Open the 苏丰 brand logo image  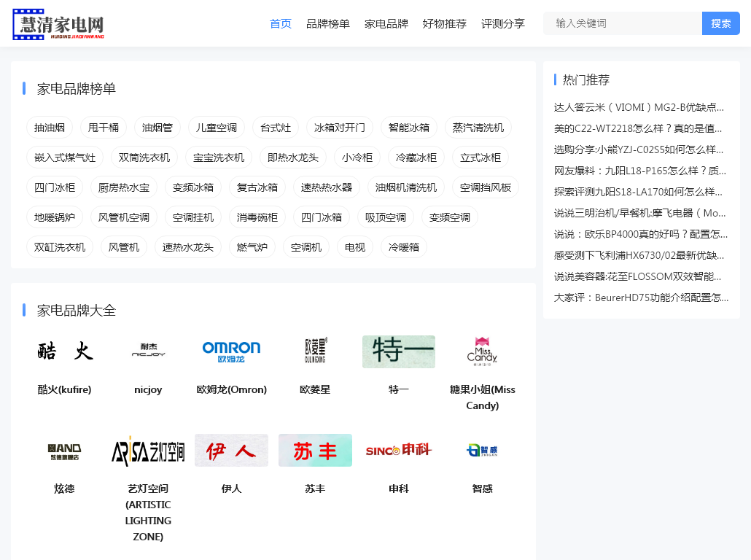[x=315, y=451]
